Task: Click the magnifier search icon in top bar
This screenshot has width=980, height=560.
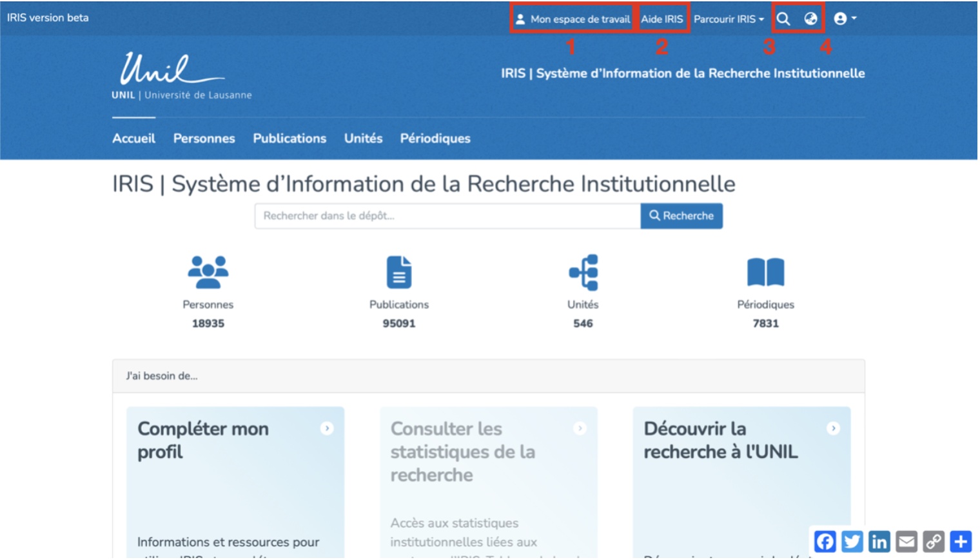Action: (x=784, y=19)
